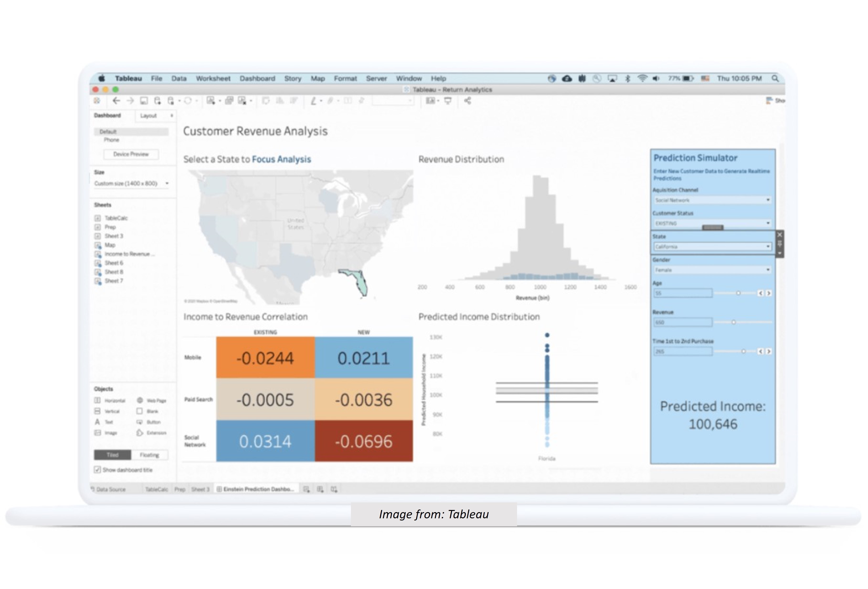Click the Save workbook icon
This screenshot has height=589, width=868.
(144, 101)
